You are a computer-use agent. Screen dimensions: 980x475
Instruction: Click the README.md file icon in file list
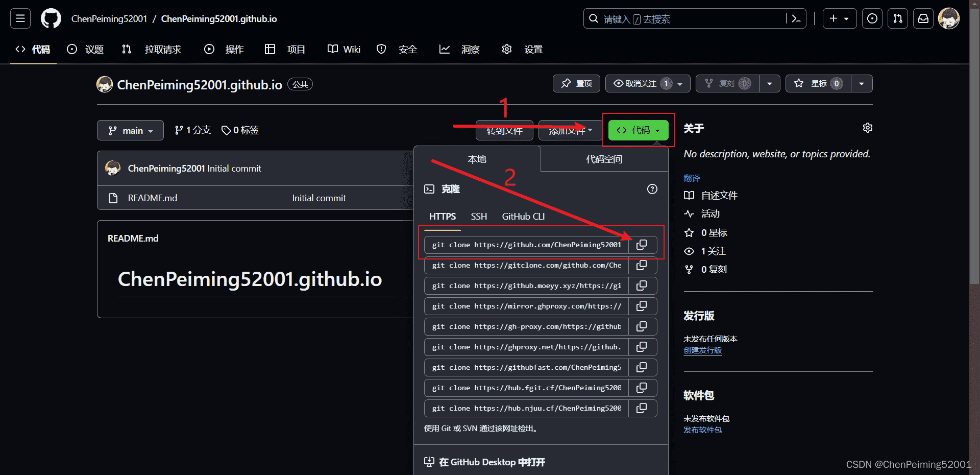click(x=113, y=198)
